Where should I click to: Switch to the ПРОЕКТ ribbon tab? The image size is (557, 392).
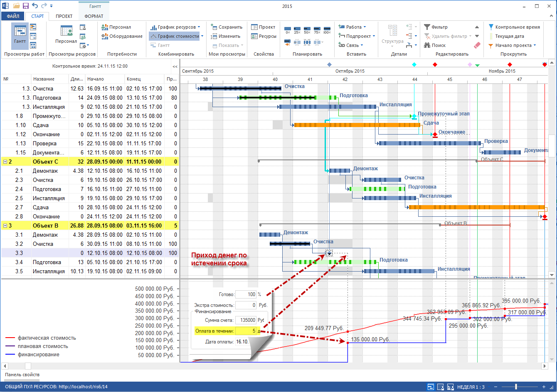point(64,16)
